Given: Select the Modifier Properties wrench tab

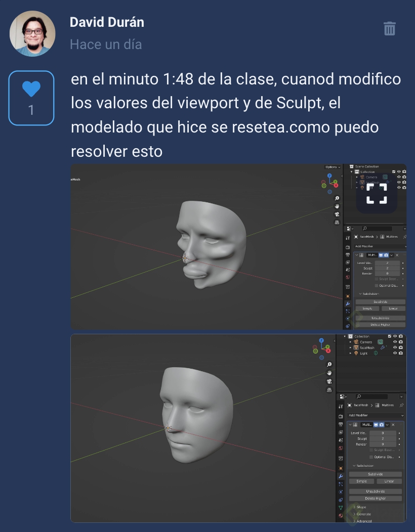Looking at the screenshot, I should tap(341, 475).
